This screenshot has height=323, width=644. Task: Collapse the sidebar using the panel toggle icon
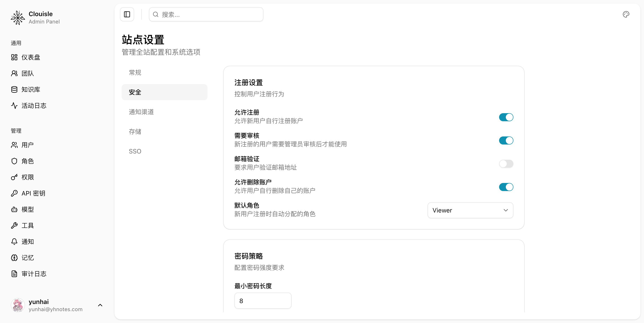pyautogui.click(x=127, y=14)
